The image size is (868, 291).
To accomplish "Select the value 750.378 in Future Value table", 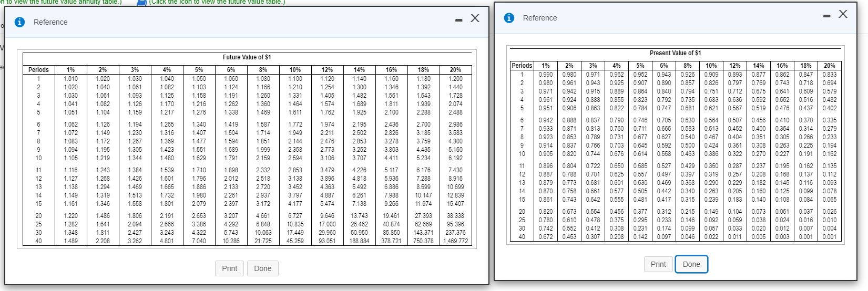I will pyautogui.click(x=423, y=241).
